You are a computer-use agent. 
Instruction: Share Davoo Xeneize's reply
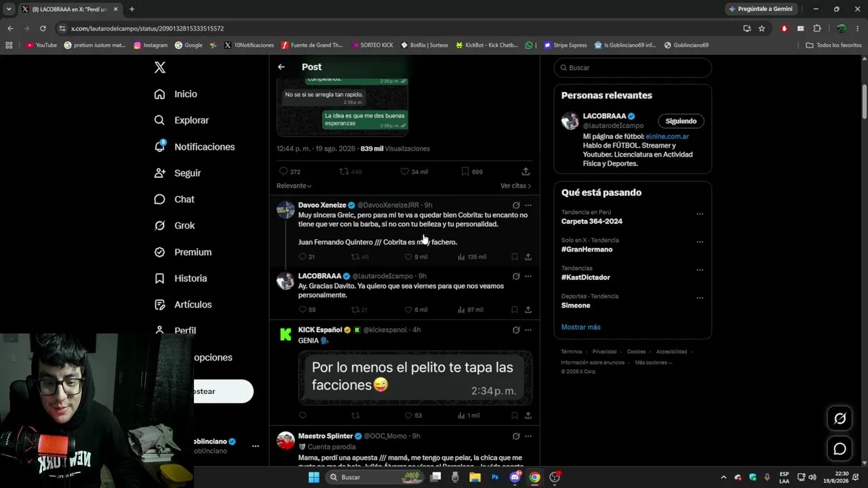pyautogui.click(x=528, y=257)
